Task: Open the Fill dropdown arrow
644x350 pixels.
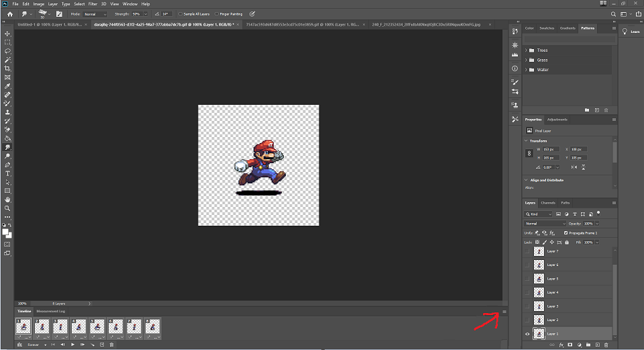Action: pos(597,243)
